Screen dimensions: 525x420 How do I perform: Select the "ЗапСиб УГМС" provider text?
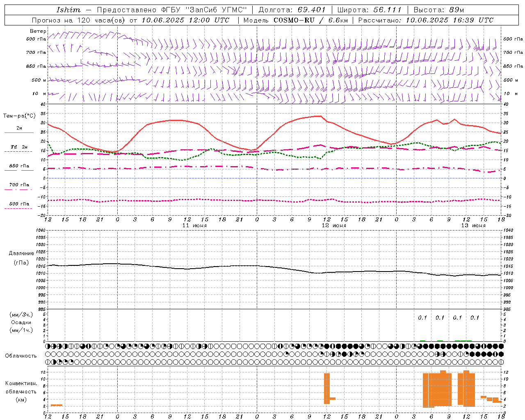[217, 10]
